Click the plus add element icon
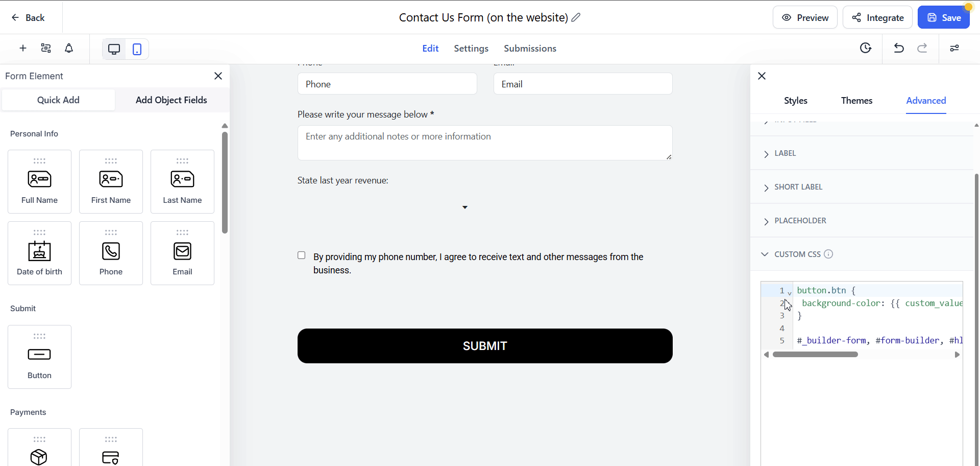This screenshot has height=466, width=980. (23, 48)
